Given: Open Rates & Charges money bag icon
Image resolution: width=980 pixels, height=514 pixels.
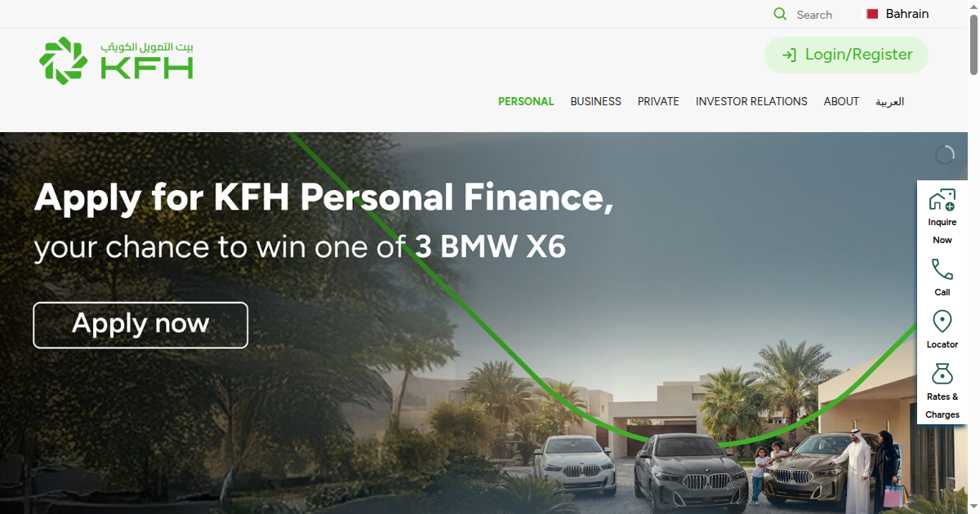Looking at the screenshot, I should coord(942,374).
